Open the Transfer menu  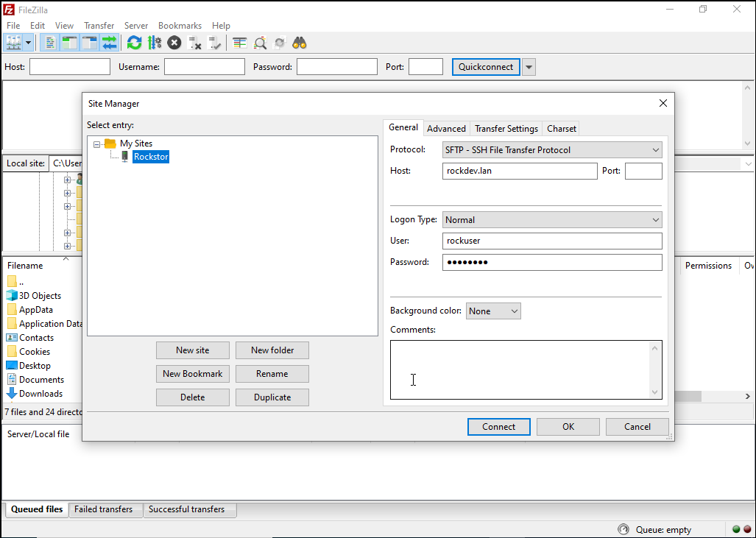click(x=99, y=26)
